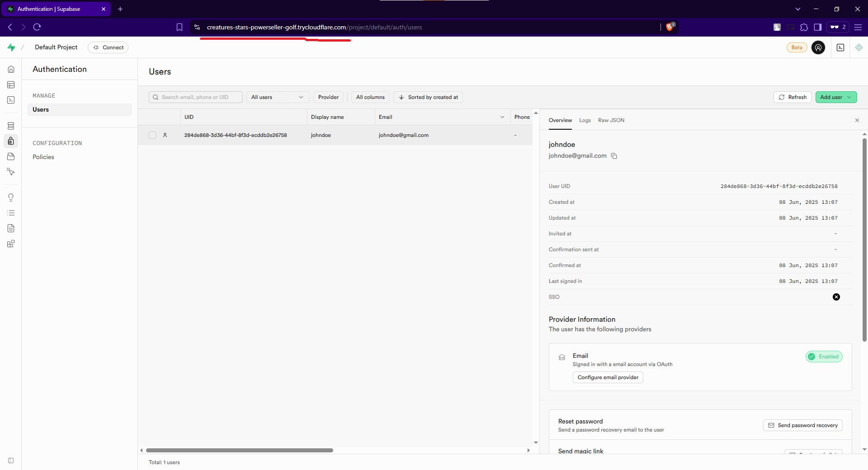Click the bookmark icon in address bar
Image resolution: width=868 pixels, height=470 pixels.
coord(179,27)
